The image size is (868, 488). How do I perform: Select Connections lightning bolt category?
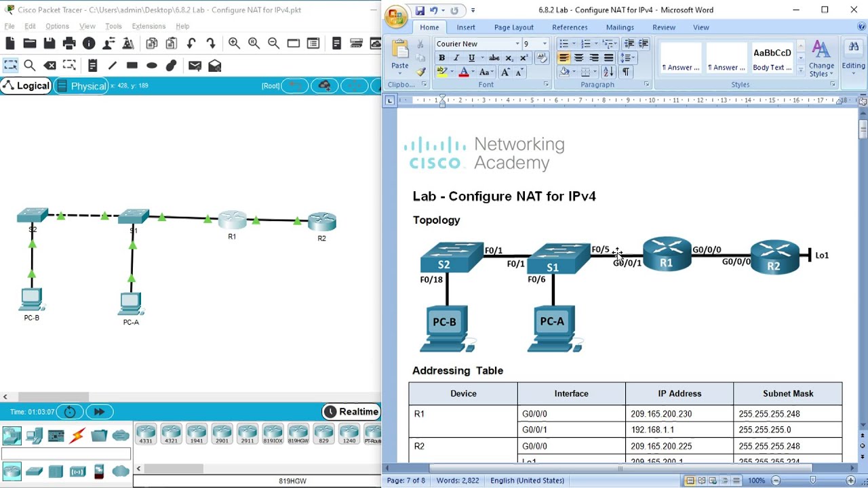pos(77,436)
